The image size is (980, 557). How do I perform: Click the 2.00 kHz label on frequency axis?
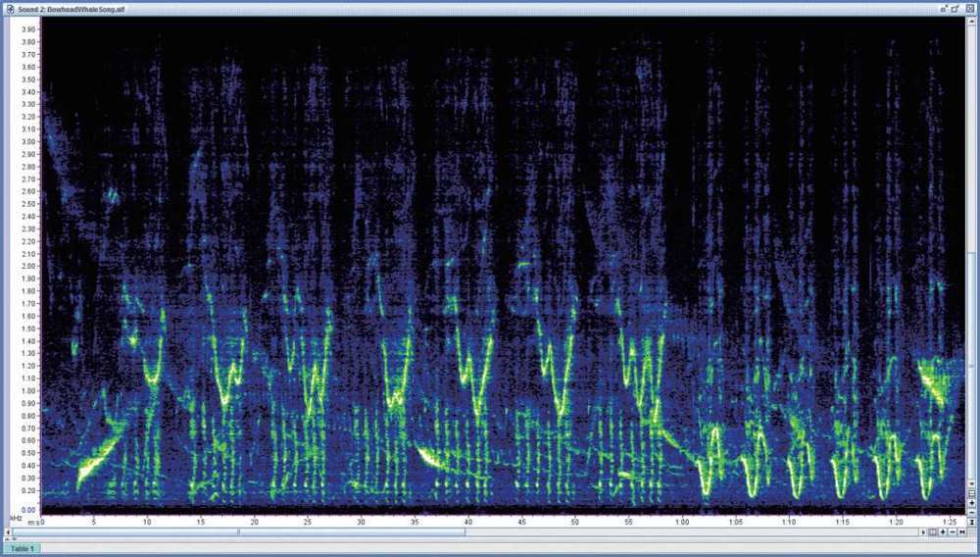26,266
